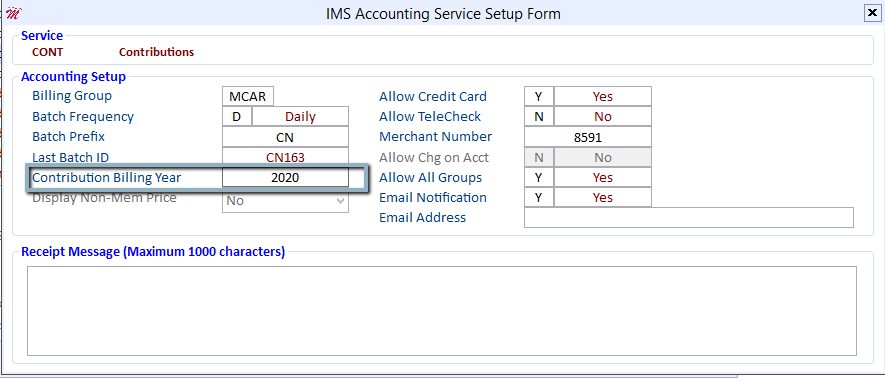Viewport: 885px width, 378px height.
Task: Edit the Batch Prefix field CN
Action: coord(285,137)
